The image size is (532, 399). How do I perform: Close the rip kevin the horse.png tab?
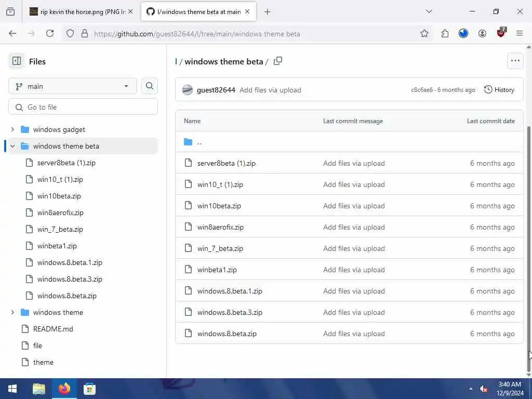pyautogui.click(x=130, y=11)
